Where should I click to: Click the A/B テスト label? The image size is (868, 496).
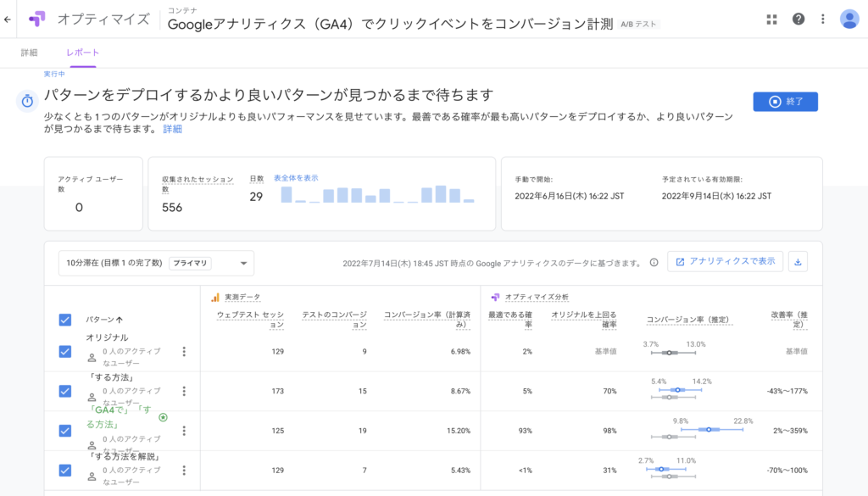[638, 25]
